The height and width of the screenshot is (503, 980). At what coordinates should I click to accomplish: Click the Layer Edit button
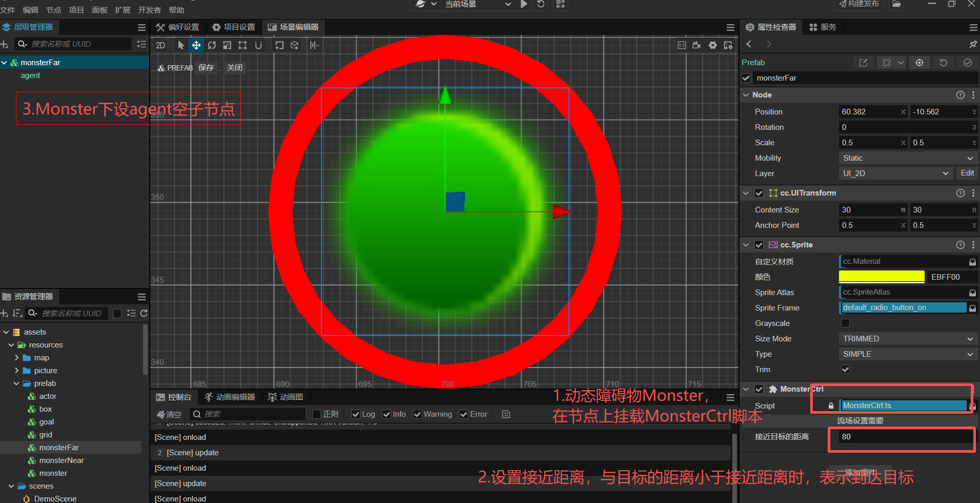[x=967, y=173]
